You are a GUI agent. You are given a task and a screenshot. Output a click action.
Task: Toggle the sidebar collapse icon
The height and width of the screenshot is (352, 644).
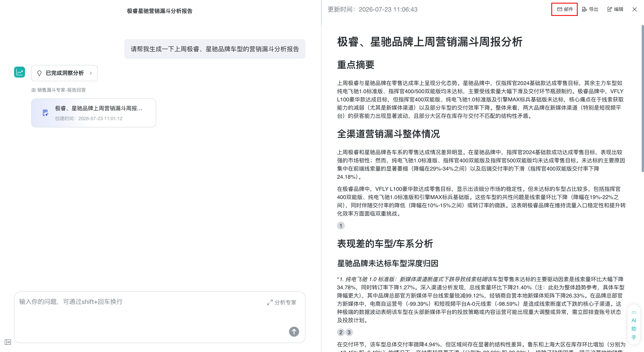(8, 342)
